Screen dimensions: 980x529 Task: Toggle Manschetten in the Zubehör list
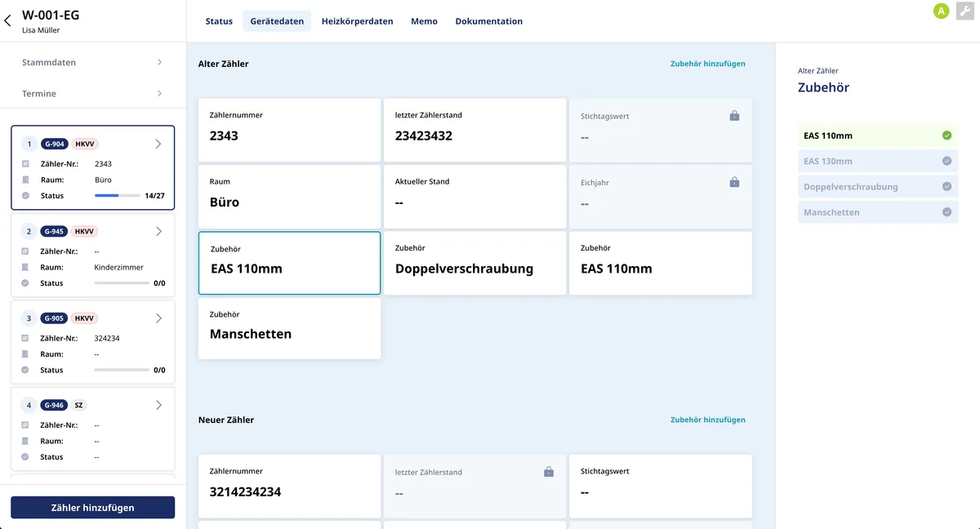point(947,211)
